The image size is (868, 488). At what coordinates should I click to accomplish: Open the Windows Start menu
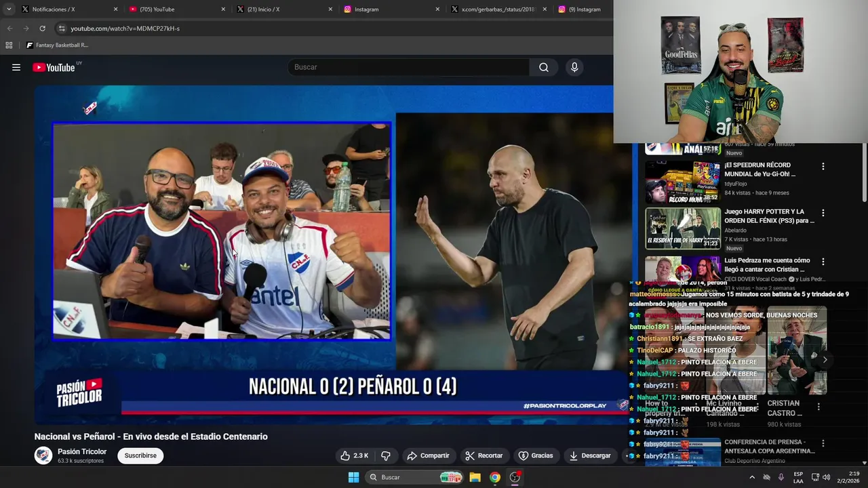(x=353, y=477)
